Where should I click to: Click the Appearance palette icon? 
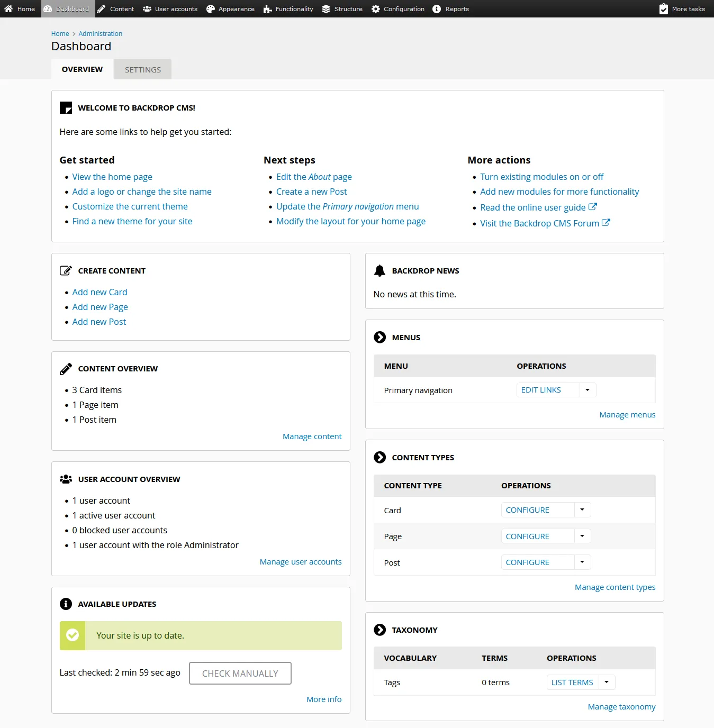tap(211, 8)
